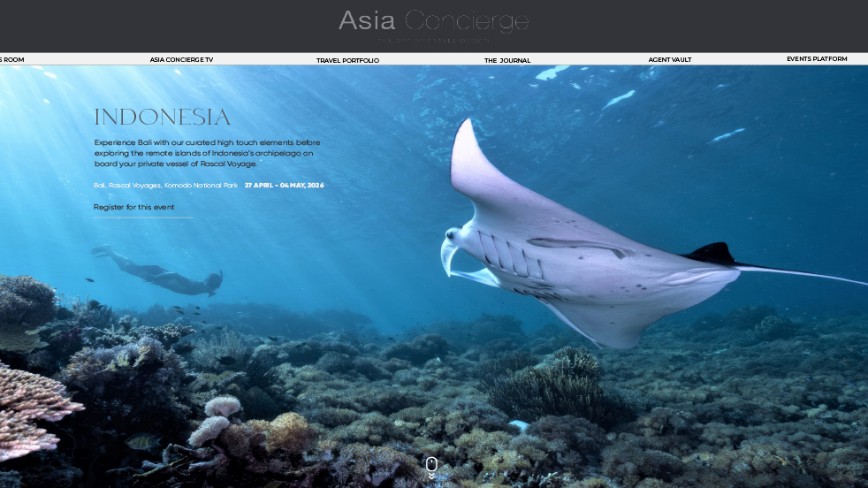Click the INDONESIA heading

[x=163, y=118]
